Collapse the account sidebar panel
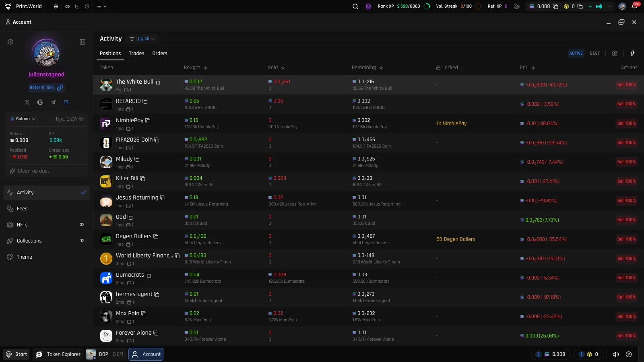The width and height of the screenshot is (644, 362). pos(83,42)
